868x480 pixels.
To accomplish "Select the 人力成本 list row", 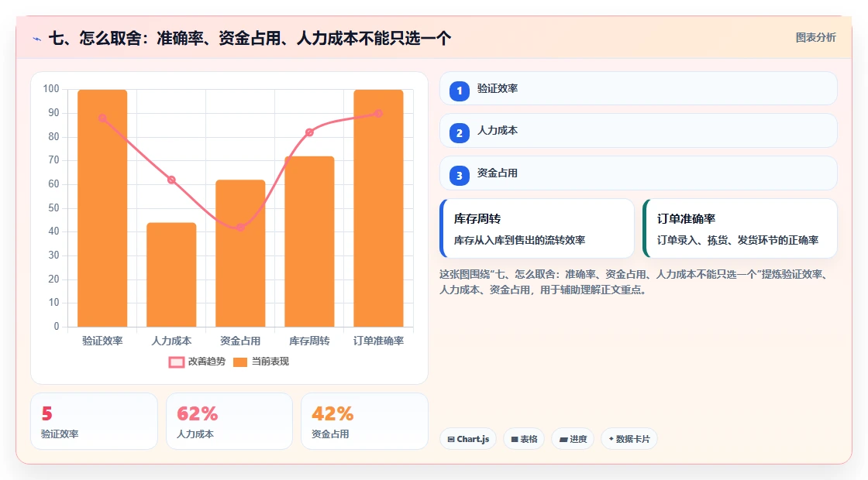I will click(x=639, y=131).
